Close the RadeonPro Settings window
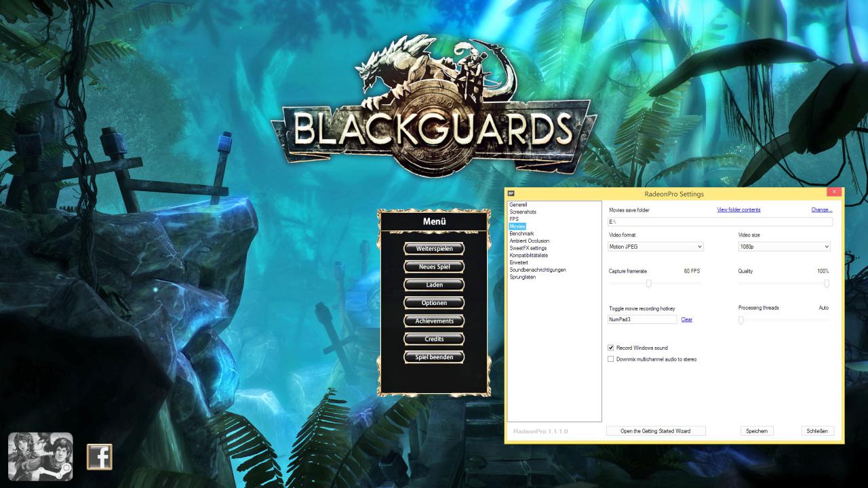 click(834, 192)
